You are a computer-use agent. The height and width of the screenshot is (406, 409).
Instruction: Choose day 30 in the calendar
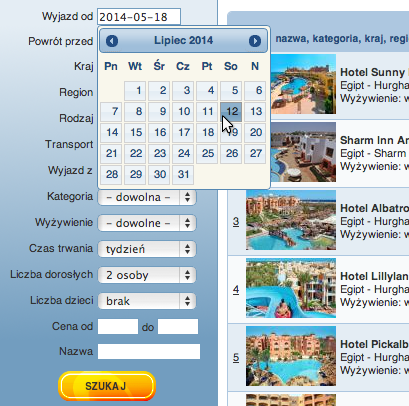coord(159,174)
